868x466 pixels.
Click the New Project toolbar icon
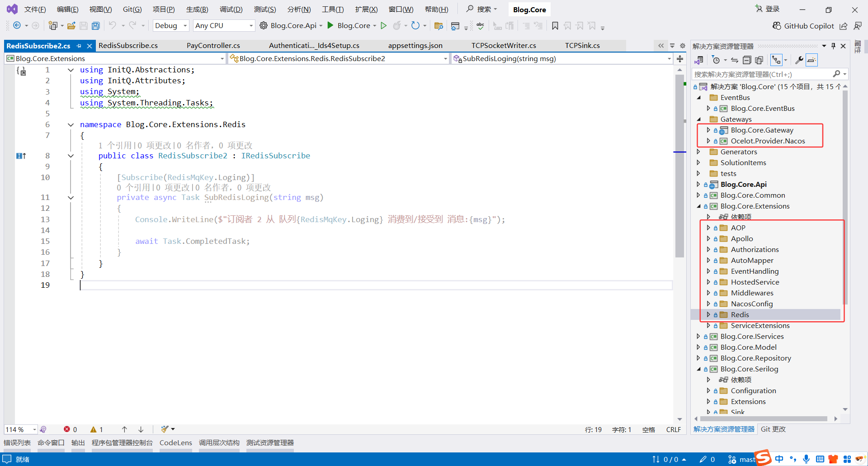pyautogui.click(x=53, y=26)
